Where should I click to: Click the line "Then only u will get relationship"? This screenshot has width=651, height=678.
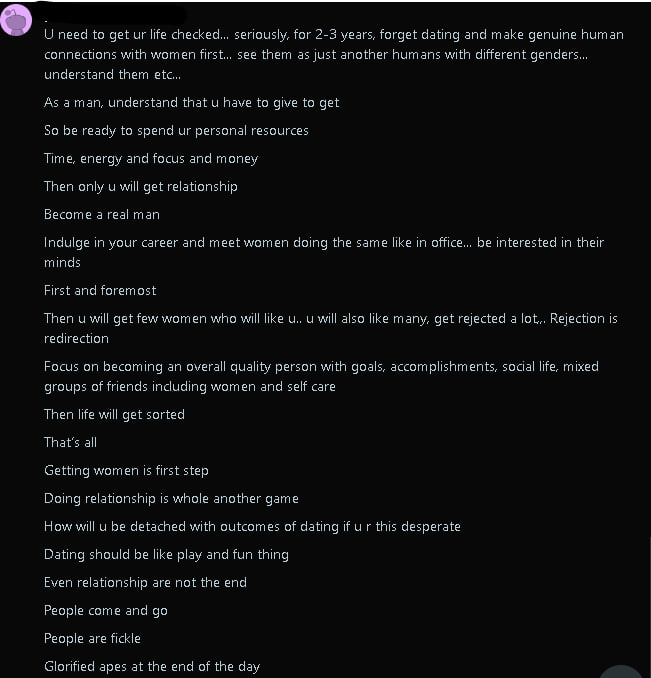pos(141,186)
